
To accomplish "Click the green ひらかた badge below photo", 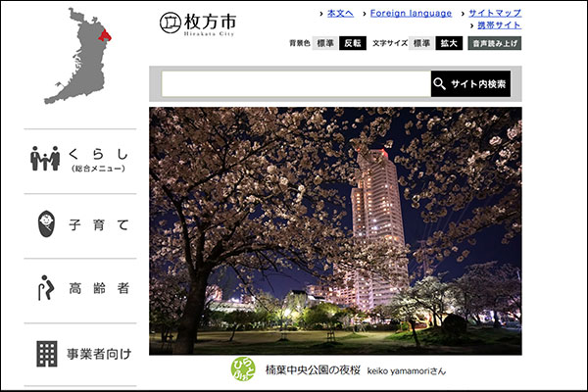I will (243, 369).
